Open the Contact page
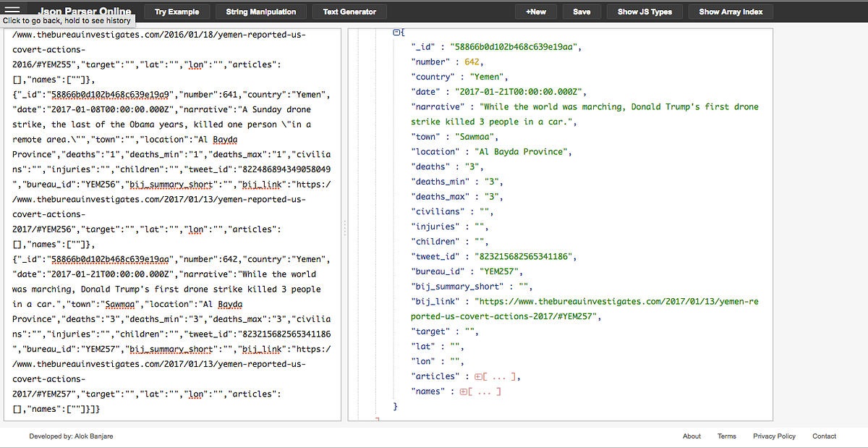This screenshot has width=868, height=448. pos(824,436)
